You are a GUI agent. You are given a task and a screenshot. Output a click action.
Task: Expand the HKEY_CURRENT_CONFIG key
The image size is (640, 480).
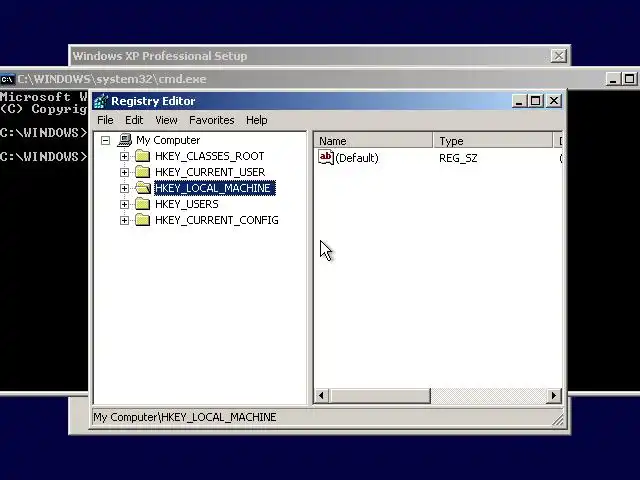point(124,220)
